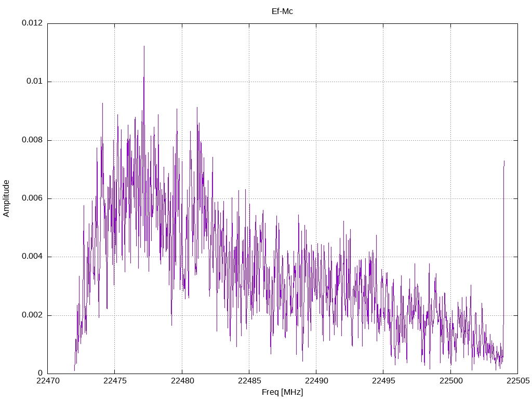This screenshot has width=532, height=399.
Task: Click x-axis tick value 22475
Action: pos(115,381)
